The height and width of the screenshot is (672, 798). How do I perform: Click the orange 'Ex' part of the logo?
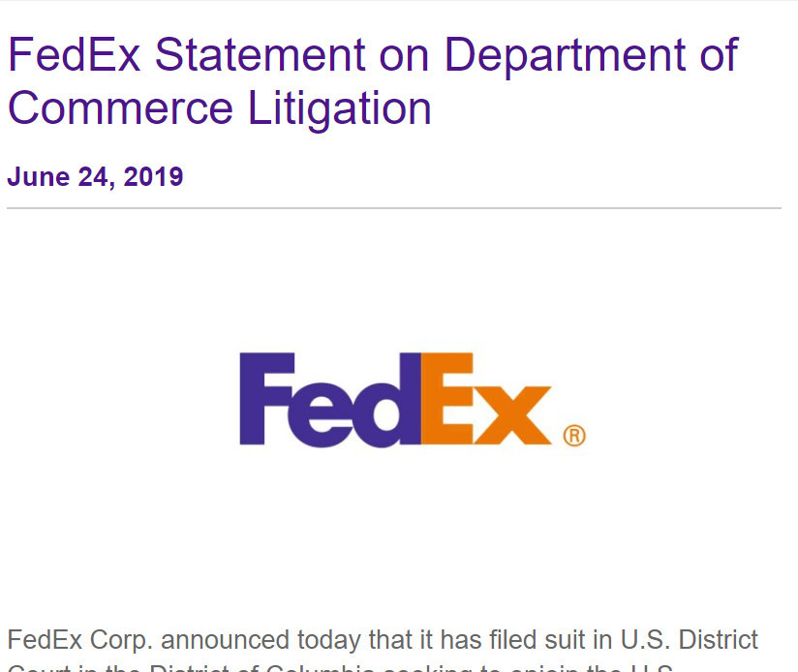tap(484, 401)
